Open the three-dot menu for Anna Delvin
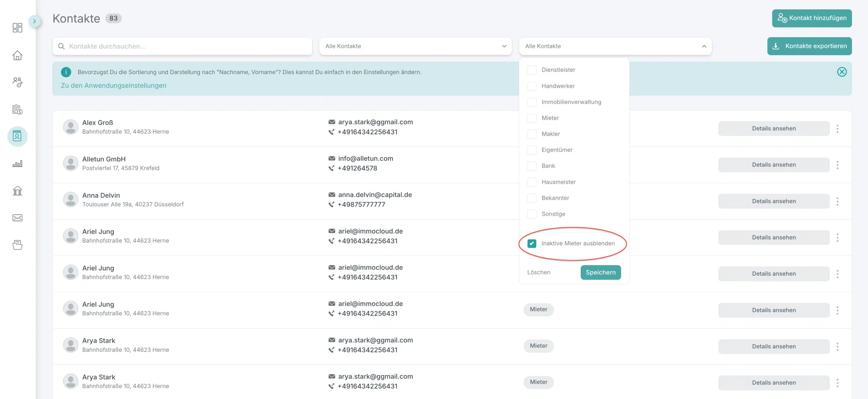 837,201
